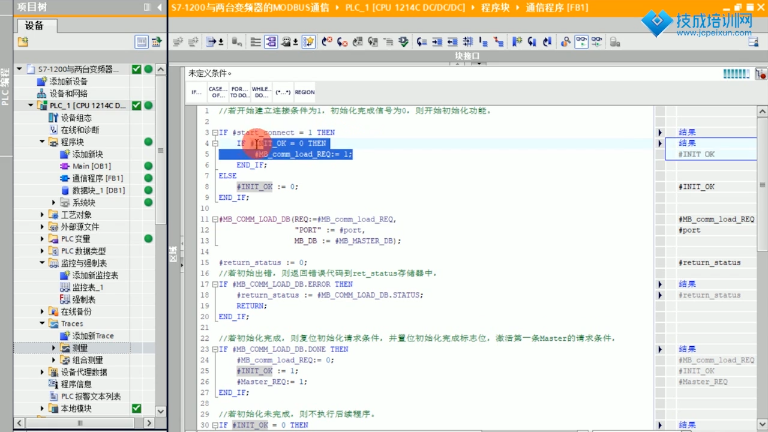
Task: Open 设备和网络 in project tree
Action: 68,93
